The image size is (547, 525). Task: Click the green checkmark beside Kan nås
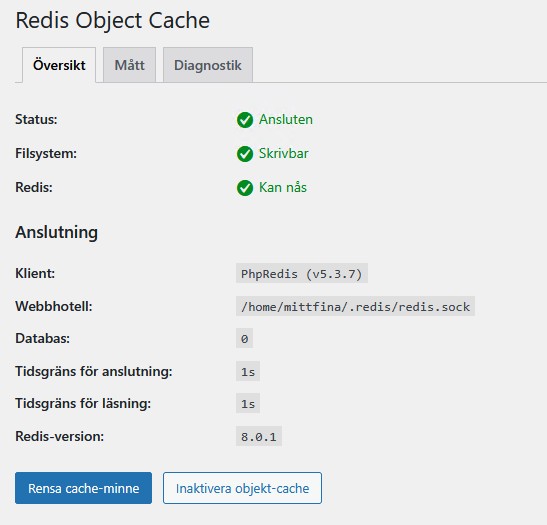(245, 188)
